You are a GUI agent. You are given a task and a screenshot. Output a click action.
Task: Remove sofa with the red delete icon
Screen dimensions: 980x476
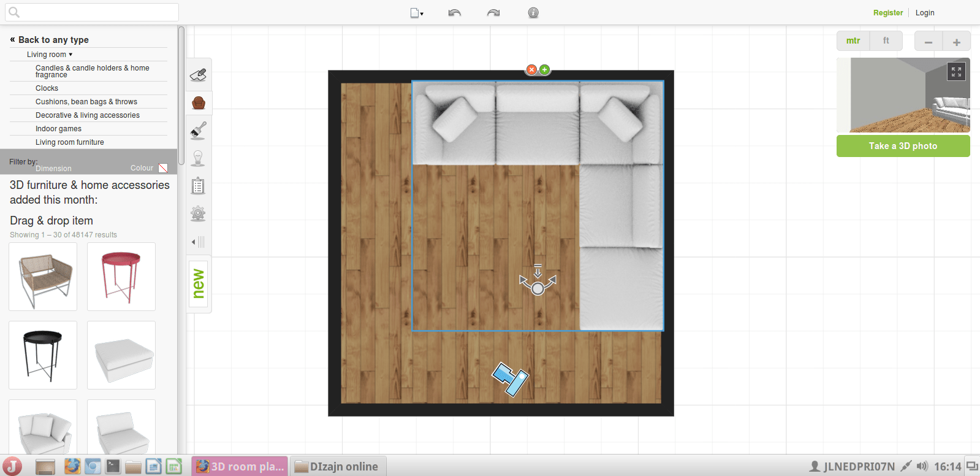click(531, 70)
